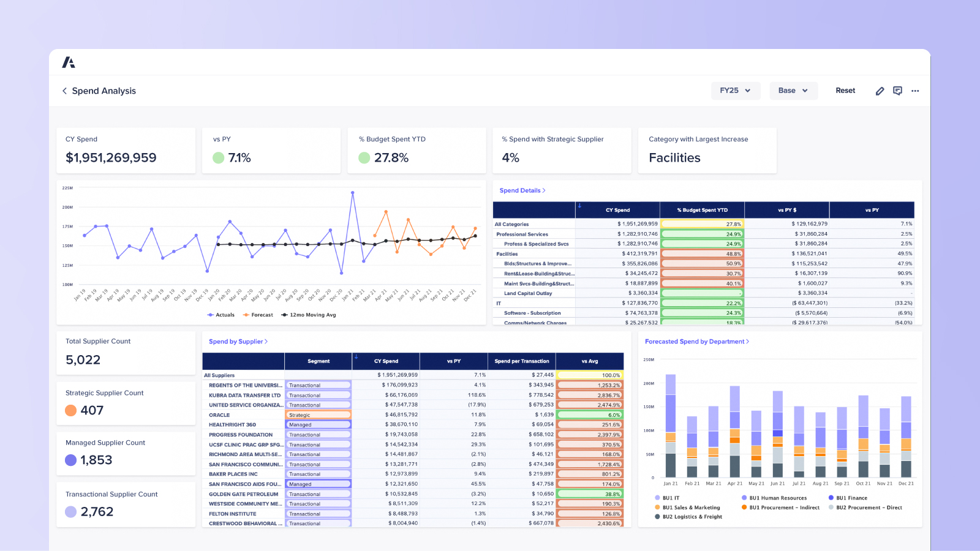Image resolution: width=980 pixels, height=551 pixels.
Task: Click the yellow 100.0% vs Avg bar for All Suppliers
Action: (x=589, y=375)
